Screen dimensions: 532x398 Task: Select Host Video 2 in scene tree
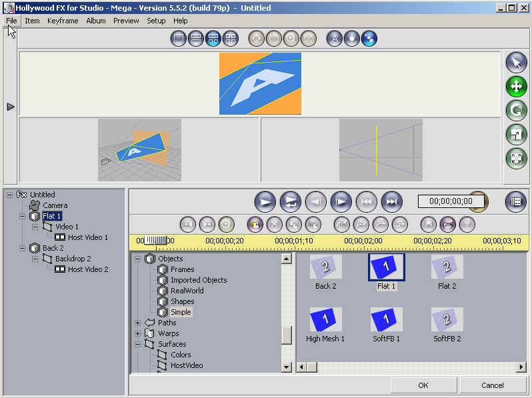88,269
